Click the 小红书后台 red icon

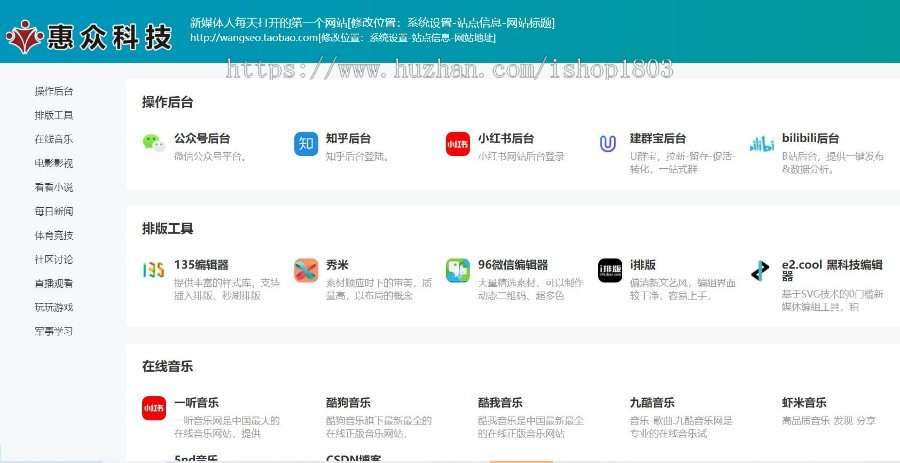click(x=457, y=143)
